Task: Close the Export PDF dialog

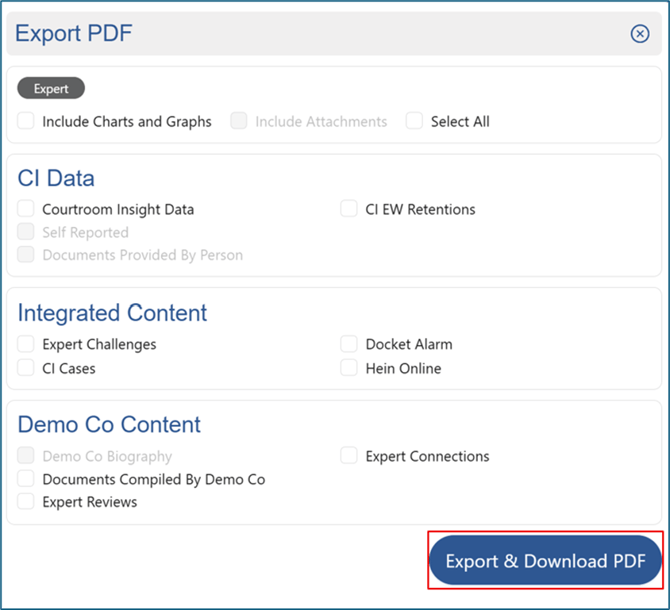Action: (x=640, y=34)
